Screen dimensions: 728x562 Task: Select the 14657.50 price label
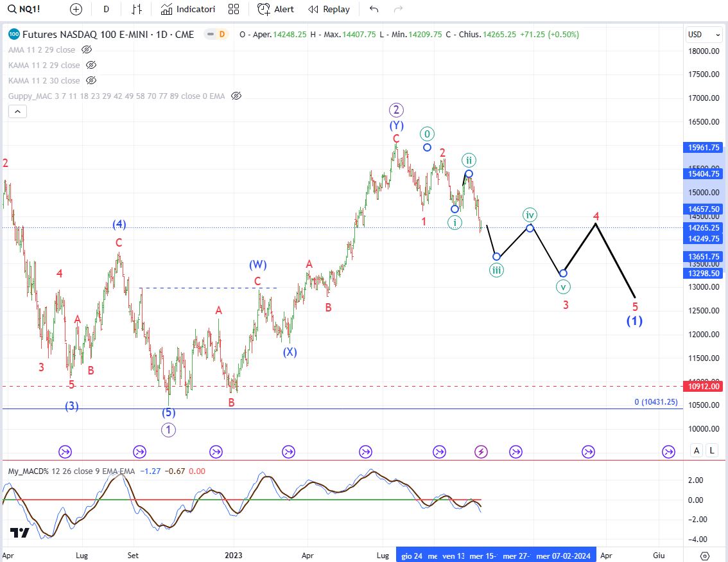(x=704, y=209)
